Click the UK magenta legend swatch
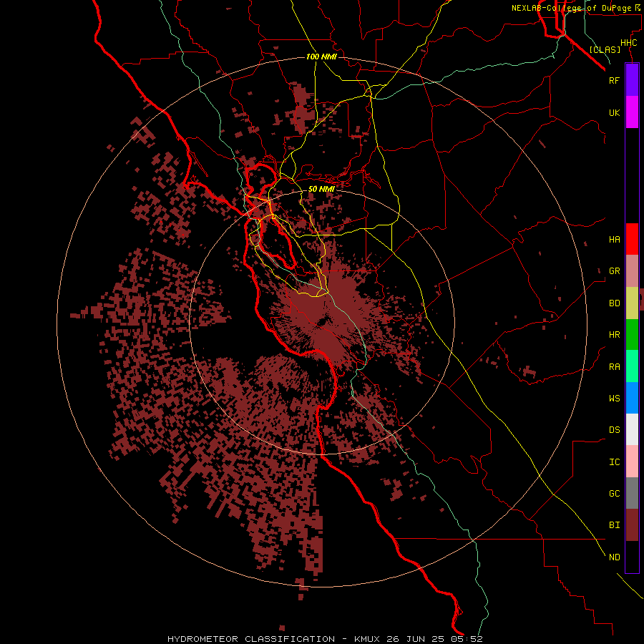This screenshot has width=644, height=644. coord(632,112)
